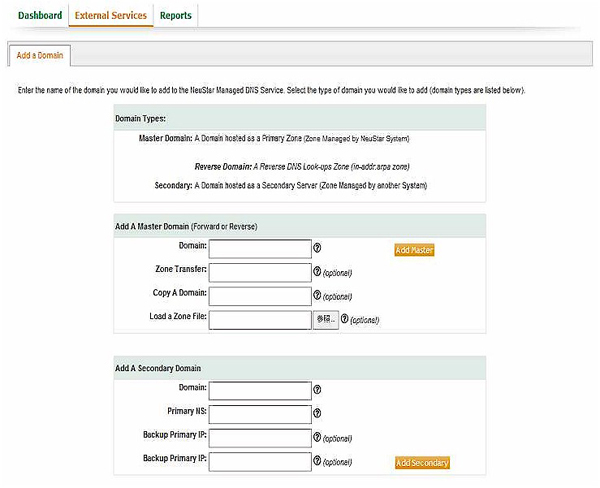Focus the secondary Domain input field
The width and height of the screenshot is (600, 488).
[260, 390]
